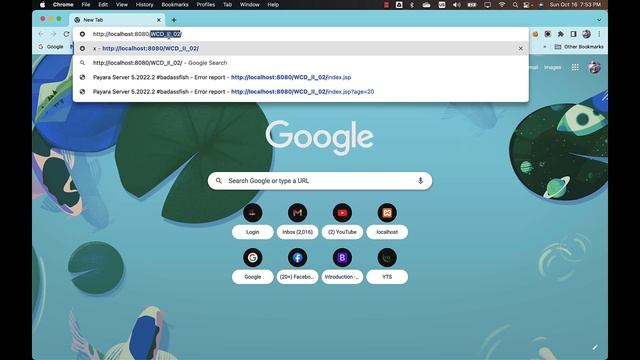
Task: Select the localhost:8080/WCD_II_02/ autocomplete suggestion
Action: [x=301, y=48]
